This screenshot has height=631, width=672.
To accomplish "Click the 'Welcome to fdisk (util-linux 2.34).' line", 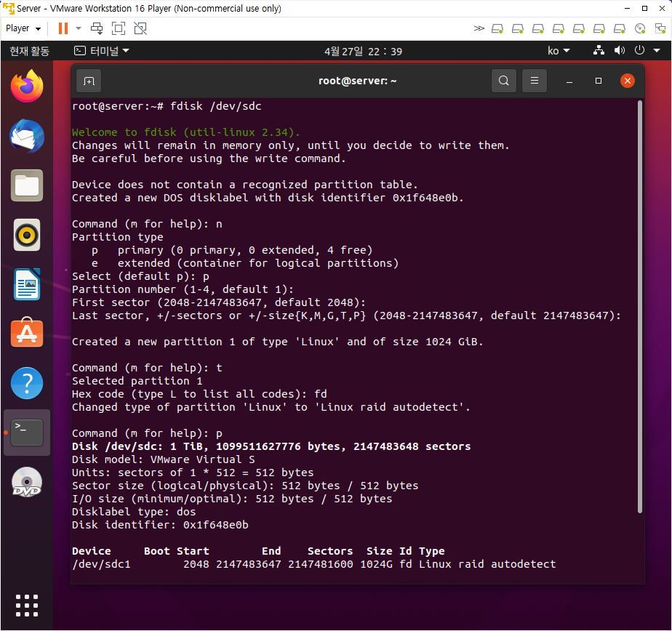I will [x=186, y=132].
